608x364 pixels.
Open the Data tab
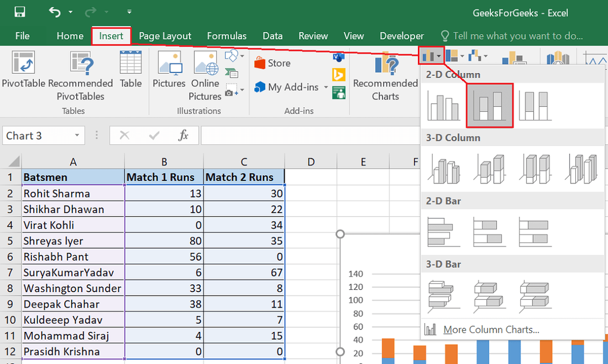(272, 36)
